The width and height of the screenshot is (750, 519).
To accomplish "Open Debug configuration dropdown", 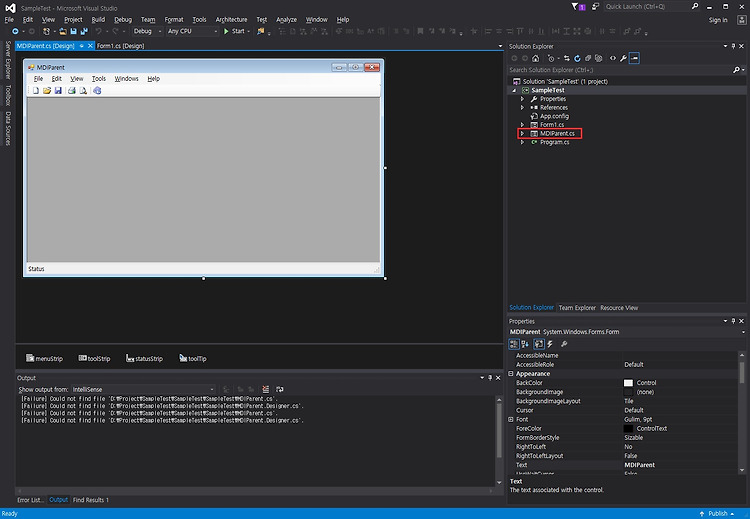I will (x=148, y=31).
